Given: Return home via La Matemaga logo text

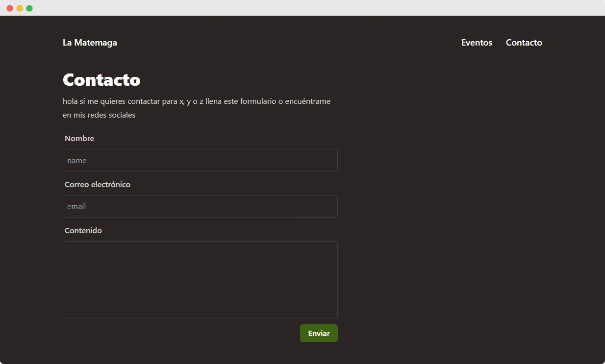Looking at the screenshot, I should [x=90, y=43].
